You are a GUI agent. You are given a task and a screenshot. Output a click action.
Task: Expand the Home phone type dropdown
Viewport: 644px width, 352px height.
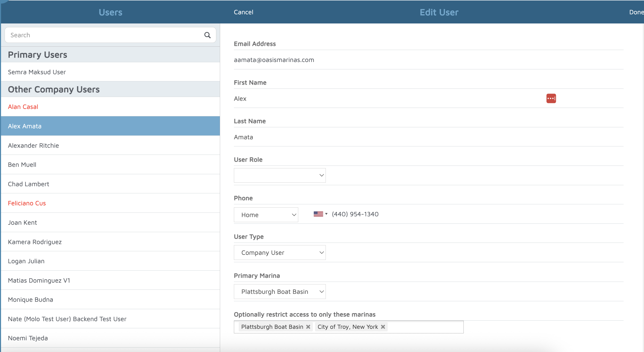tap(266, 215)
